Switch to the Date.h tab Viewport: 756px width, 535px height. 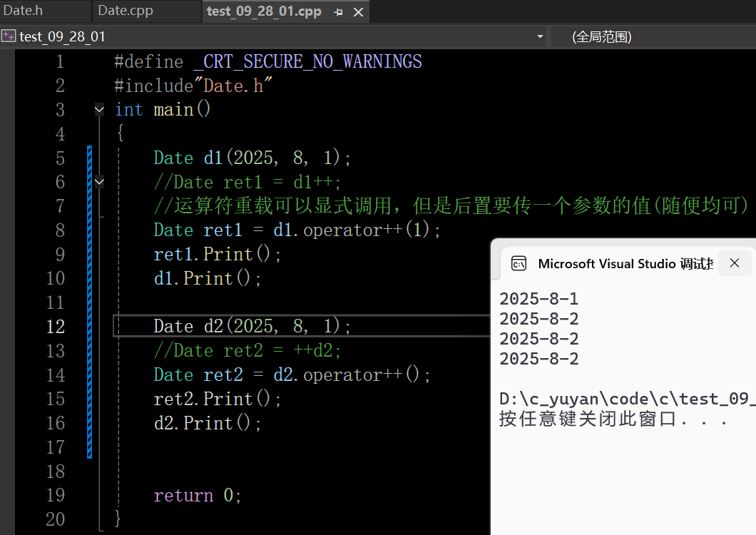point(23,10)
